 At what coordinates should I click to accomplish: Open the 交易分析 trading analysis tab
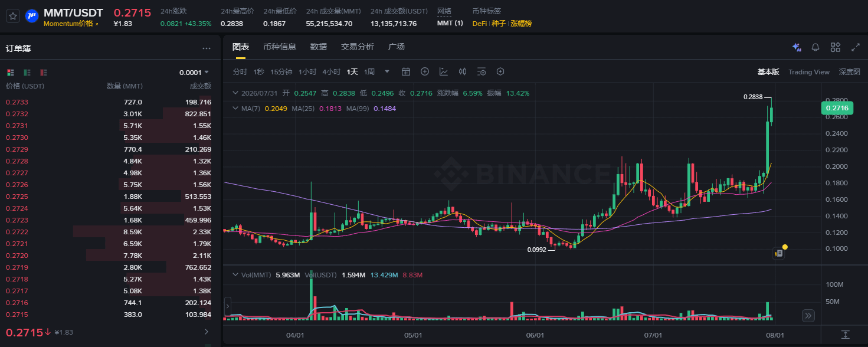tap(358, 47)
